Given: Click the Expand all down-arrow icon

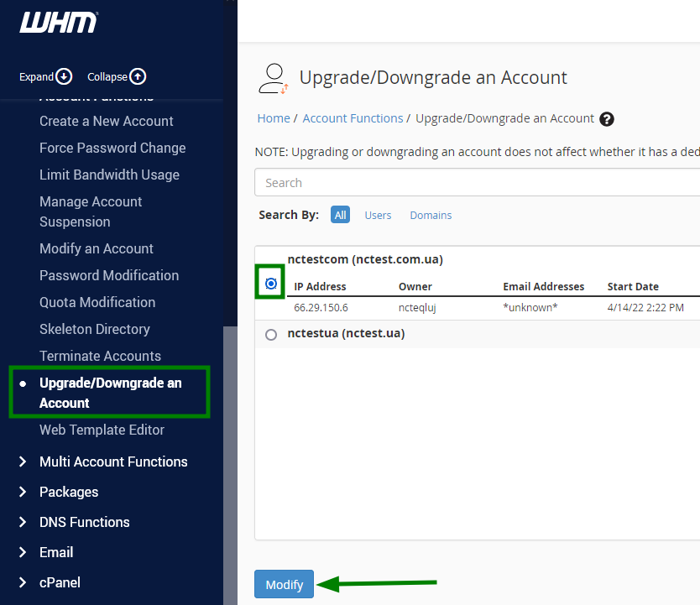Looking at the screenshot, I should 64,76.
